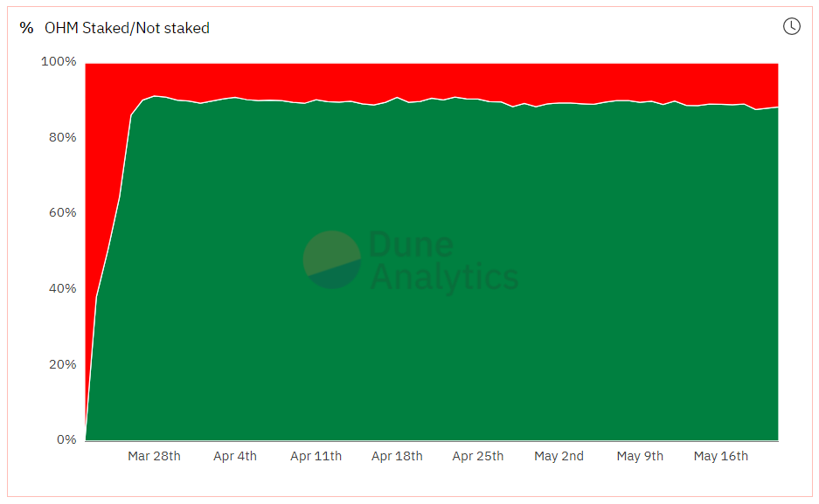Click the Apr 25th x-axis label
819x504 pixels.
[478, 456]
